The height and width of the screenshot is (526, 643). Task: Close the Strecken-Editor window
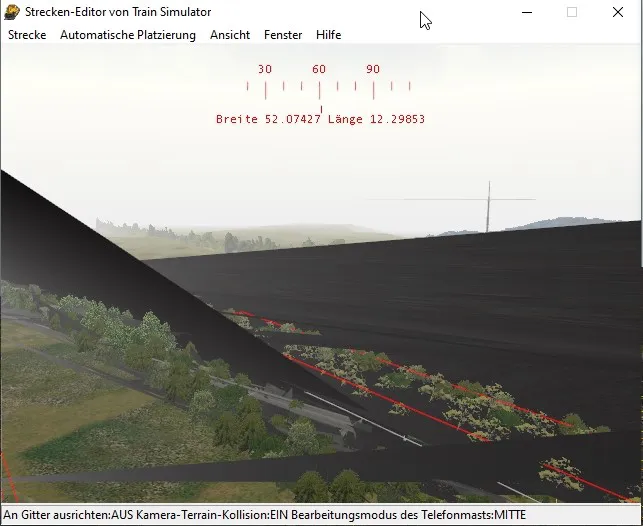(618, 12)
